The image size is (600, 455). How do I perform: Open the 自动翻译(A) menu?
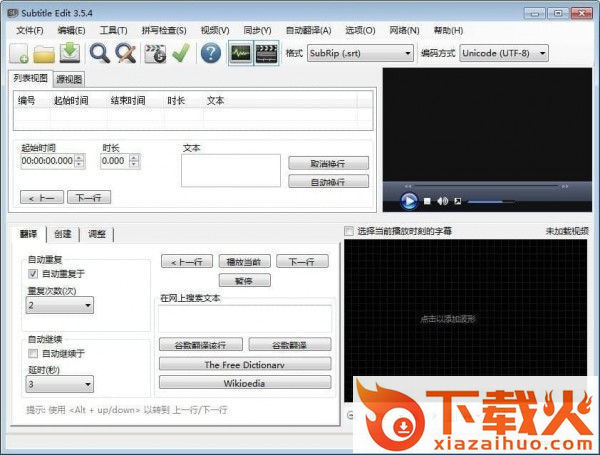309,31
